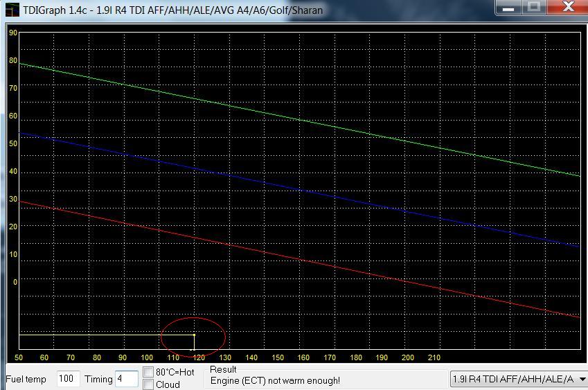This screenshot has width=588, height=390.
Task: Close the TDIGraph window
Action: [x=568, y=7]
